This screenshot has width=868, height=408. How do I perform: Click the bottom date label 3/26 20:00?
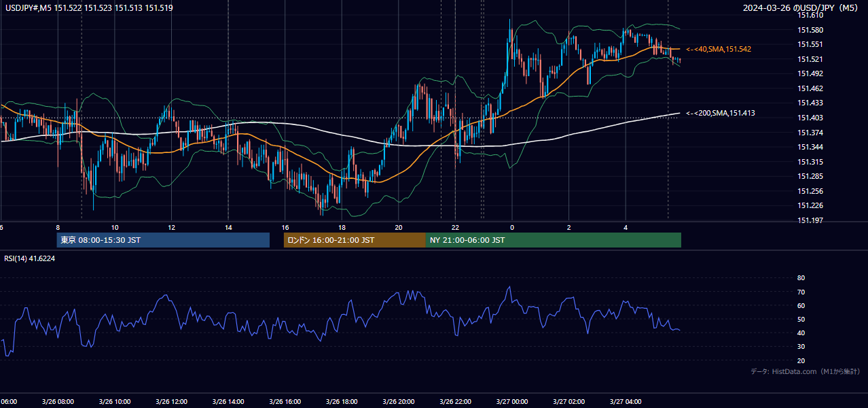point(398,402)
